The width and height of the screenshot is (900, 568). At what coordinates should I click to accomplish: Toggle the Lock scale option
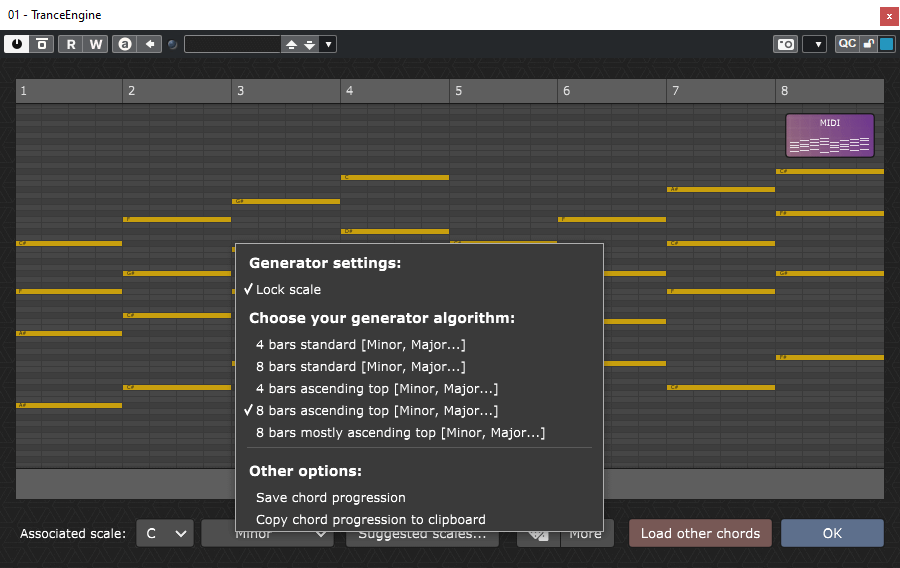[288, 290]
